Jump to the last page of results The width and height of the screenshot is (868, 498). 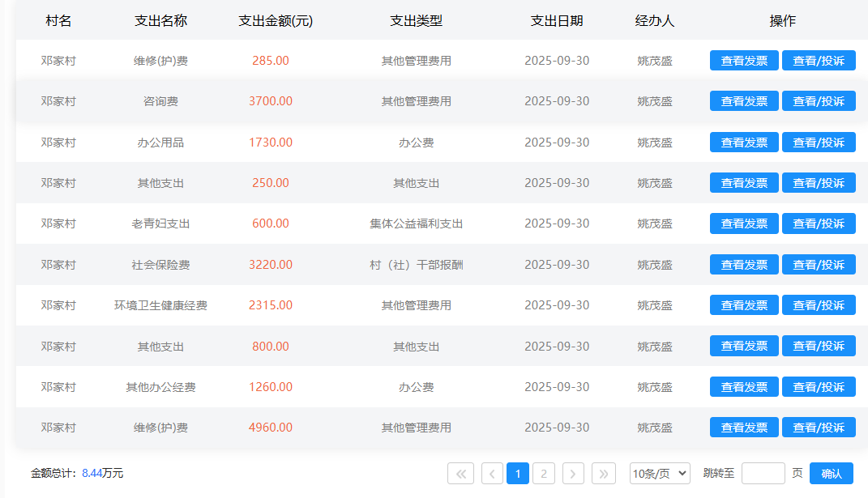coord(604,474)
